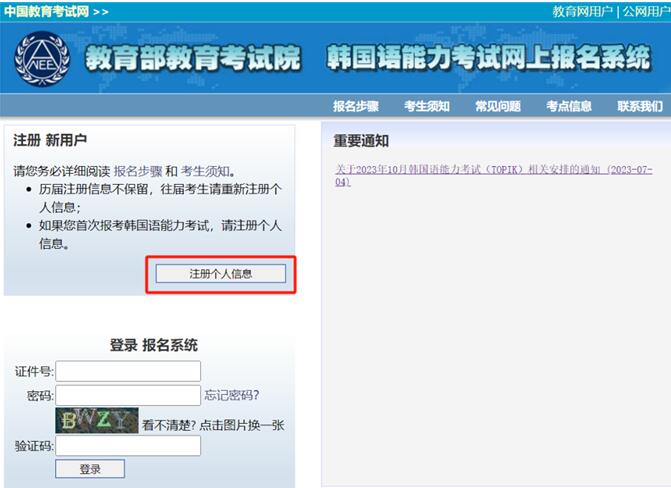Screen dimensions: 671x488
Task: Open the 考点信息 menu item
Action: pos(569,106)
